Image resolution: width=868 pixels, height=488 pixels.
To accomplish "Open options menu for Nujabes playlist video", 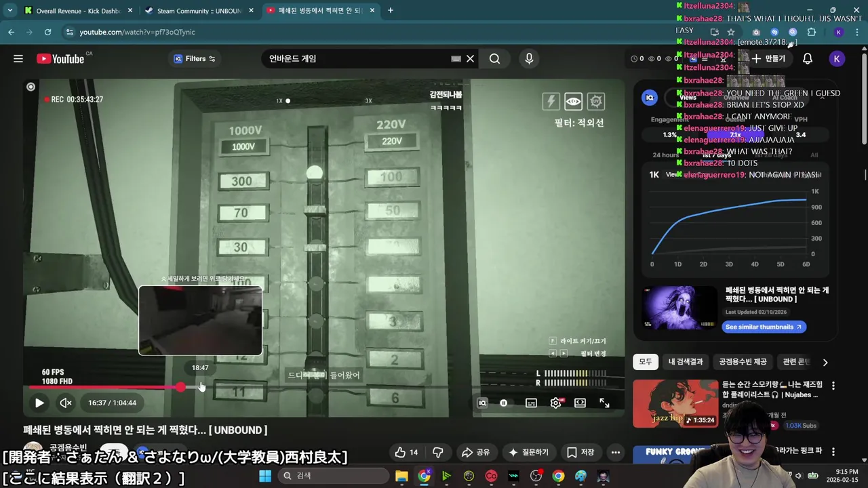I will point(833,385).
